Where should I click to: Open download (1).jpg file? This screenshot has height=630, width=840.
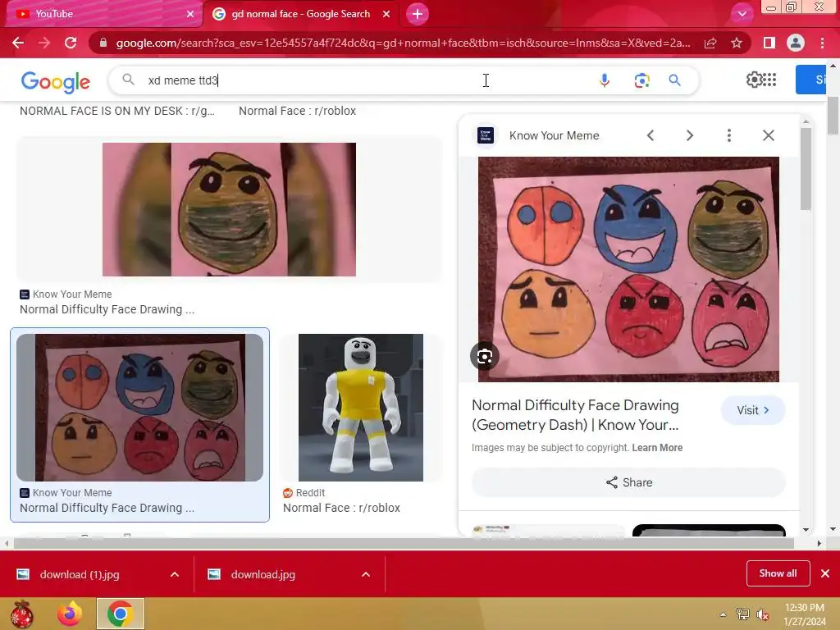pyautogui.click(x=80, y=574)
